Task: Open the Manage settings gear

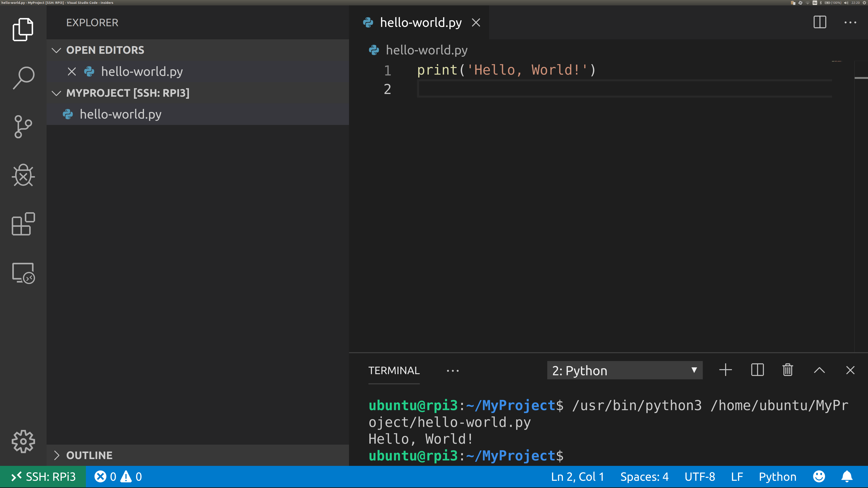Action: click(x=23, y=441)
